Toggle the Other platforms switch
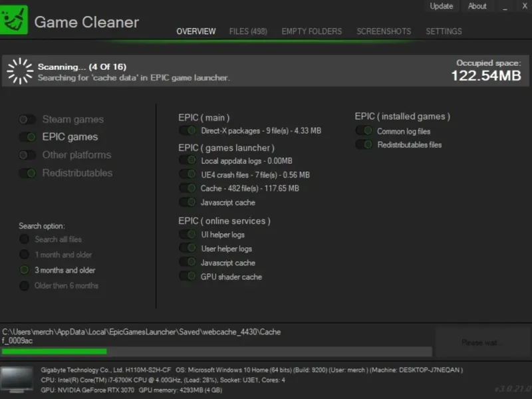Image resolution: width=532 pixels, height=399 pixels. coord(27,155)
